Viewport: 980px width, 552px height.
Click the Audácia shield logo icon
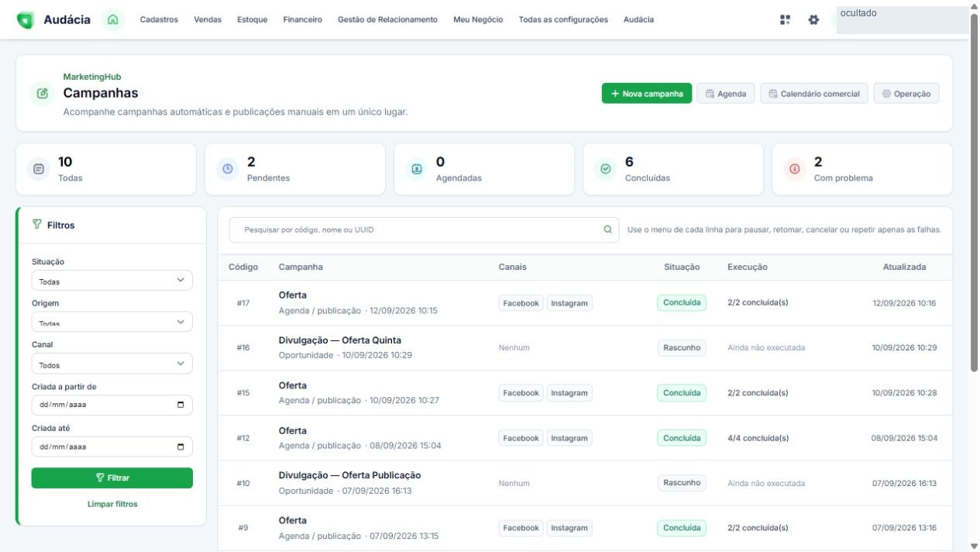coord(26,20)
